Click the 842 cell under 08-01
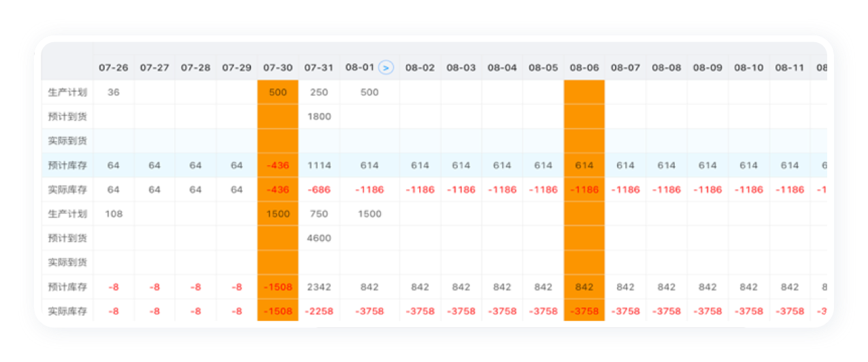The height and width of the screenshot is (362, 868). [369, 287]
